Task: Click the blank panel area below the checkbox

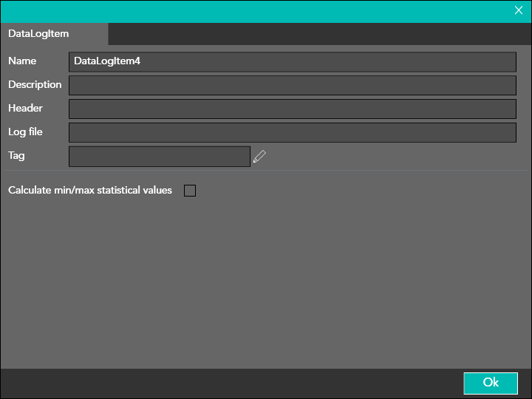Action: click(266, 288)
